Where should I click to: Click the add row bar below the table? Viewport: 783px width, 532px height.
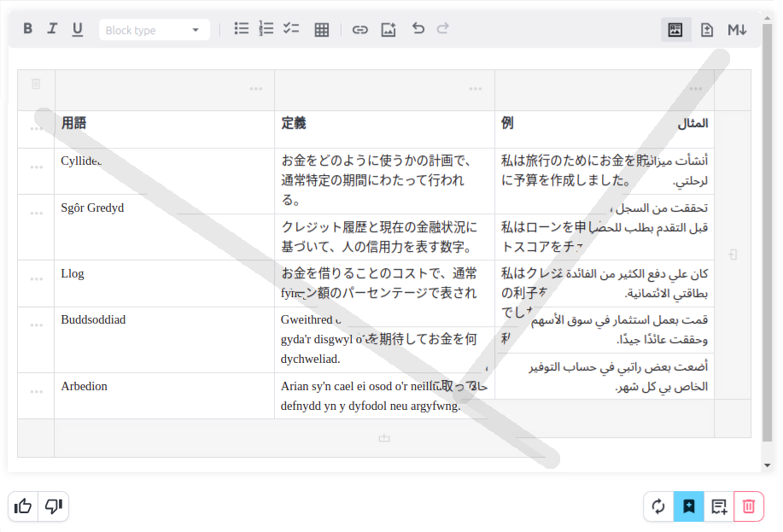pos(384,438)
